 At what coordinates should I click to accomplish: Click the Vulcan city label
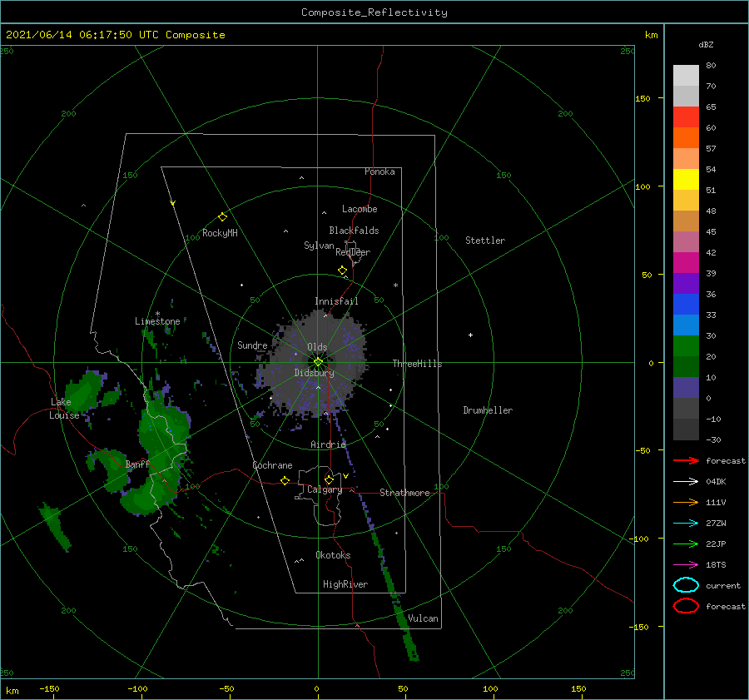click(x=424, y=618)
